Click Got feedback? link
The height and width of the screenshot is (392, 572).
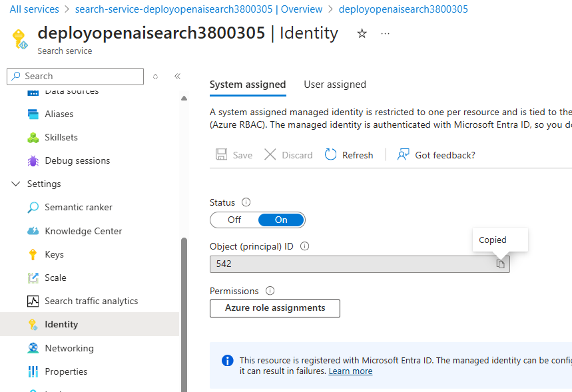pos(445,155)
